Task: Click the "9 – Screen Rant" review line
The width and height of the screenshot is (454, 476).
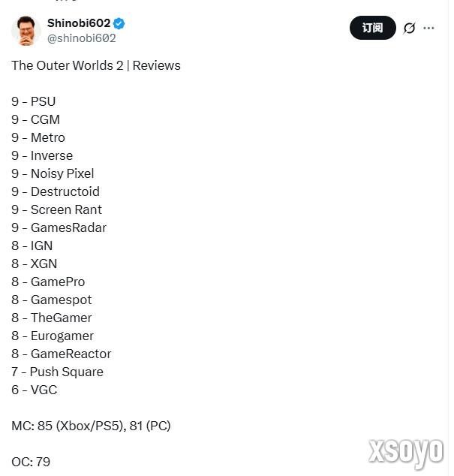Action: (x=56, y=209)
